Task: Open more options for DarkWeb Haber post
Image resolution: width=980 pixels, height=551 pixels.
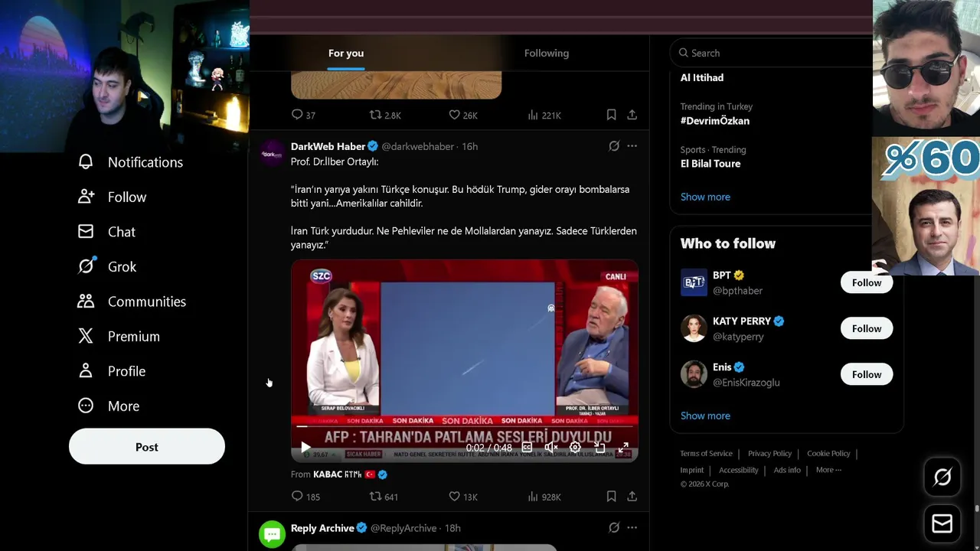Action: coord(632,145)
